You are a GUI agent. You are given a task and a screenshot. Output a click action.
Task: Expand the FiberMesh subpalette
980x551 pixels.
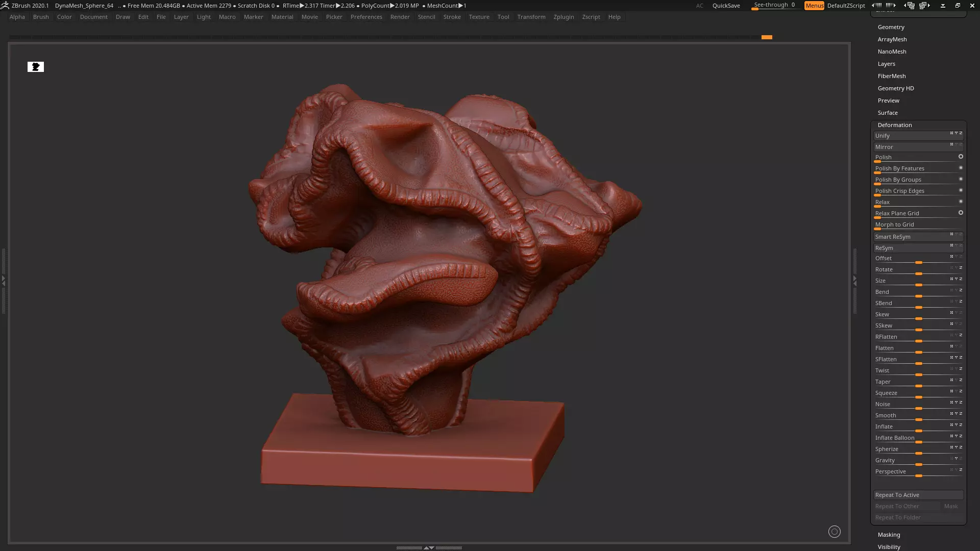point(891,76)
